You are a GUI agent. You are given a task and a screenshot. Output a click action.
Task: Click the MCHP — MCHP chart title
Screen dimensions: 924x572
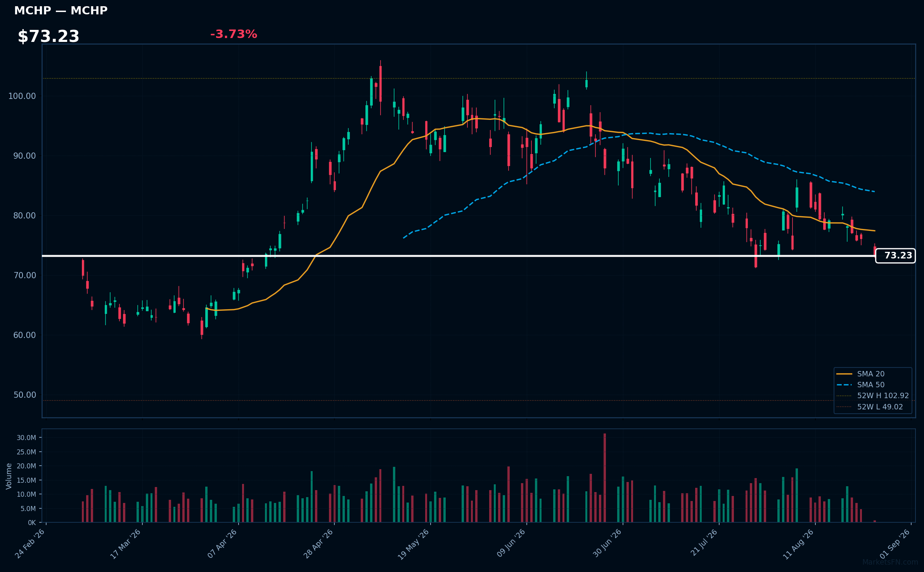(x=61, y=10)
